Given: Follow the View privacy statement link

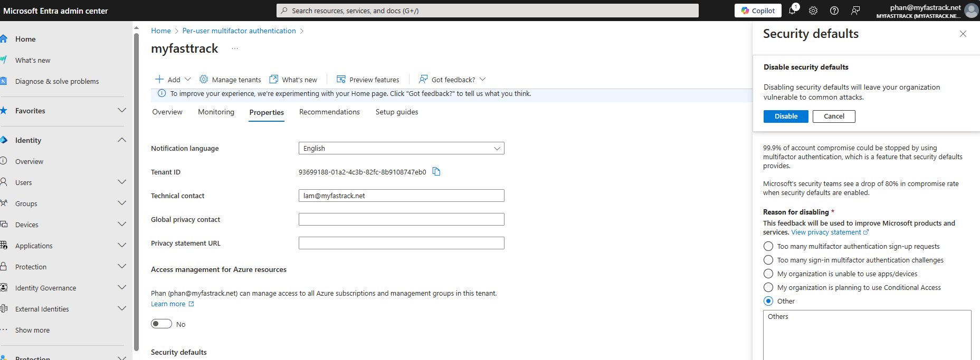Looking at the screenshot, I should tap(830, 232).
